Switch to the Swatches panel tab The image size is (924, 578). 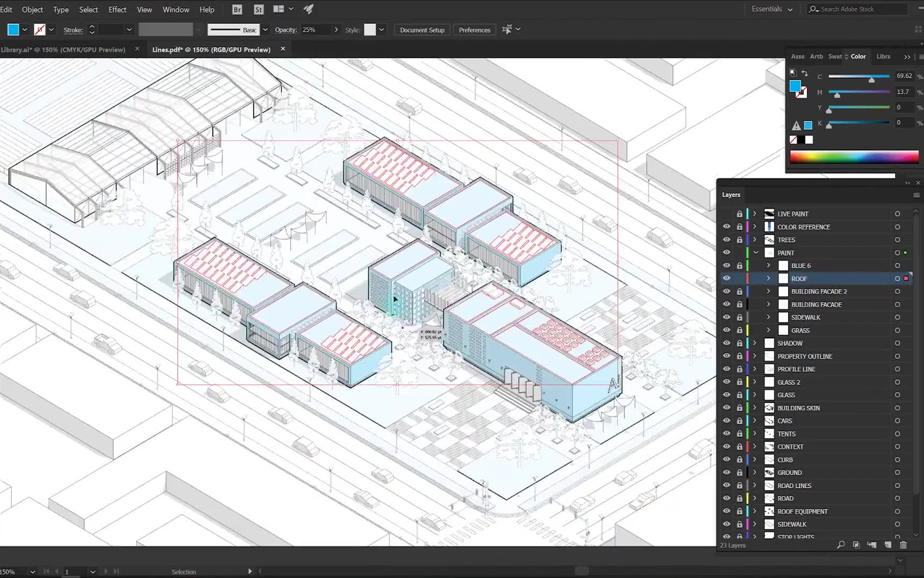835,57
